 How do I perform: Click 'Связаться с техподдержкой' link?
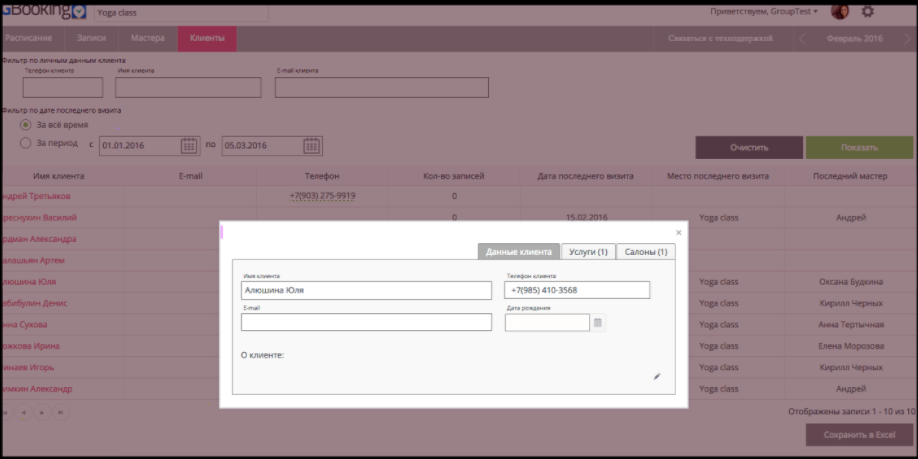coord(721,38)
